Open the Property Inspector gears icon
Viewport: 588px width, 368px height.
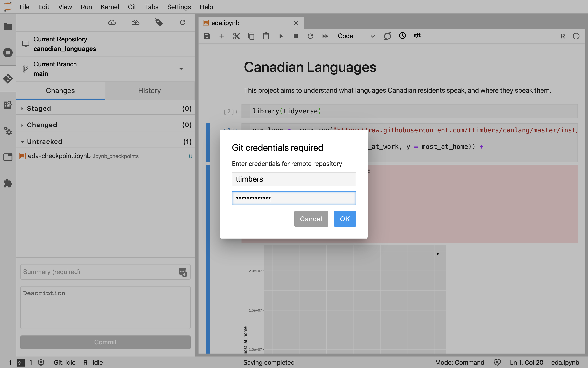8,131
